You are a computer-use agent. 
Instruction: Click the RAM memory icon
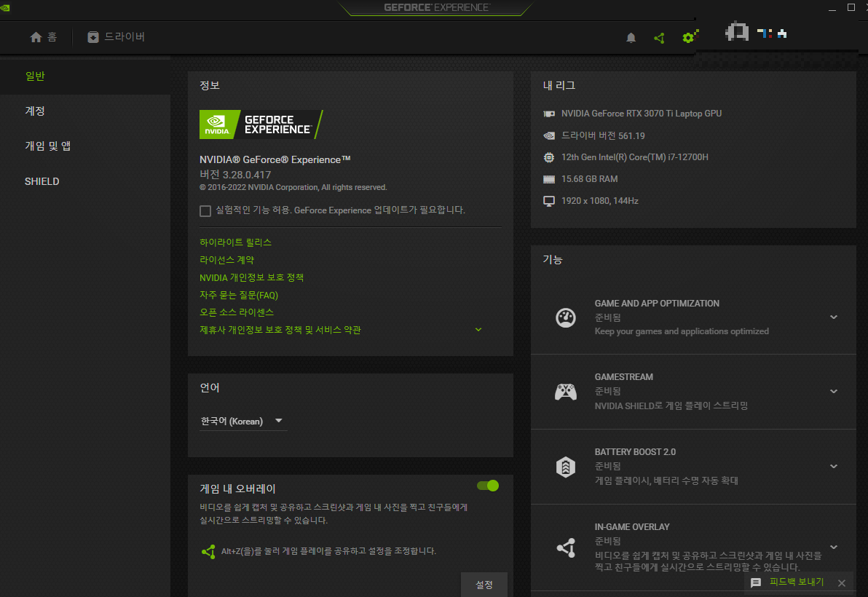pyautogui.click(x=548, y=179)
